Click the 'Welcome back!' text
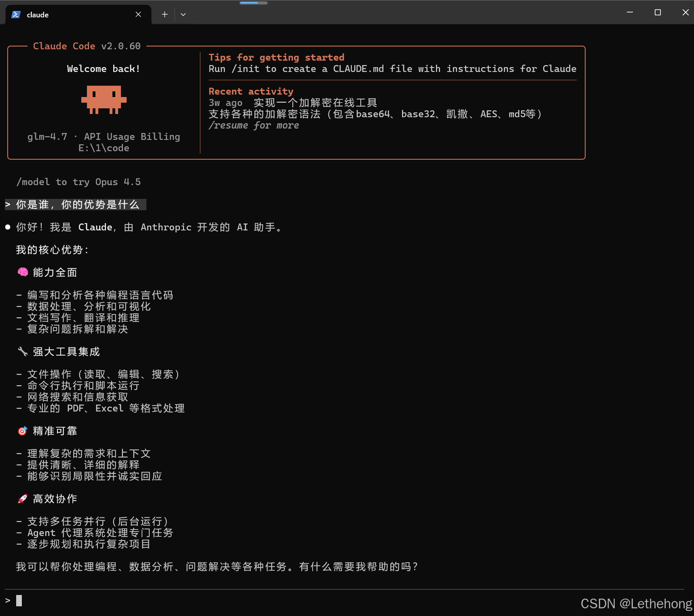Screen dimensions: 694x616 point(104,69)
